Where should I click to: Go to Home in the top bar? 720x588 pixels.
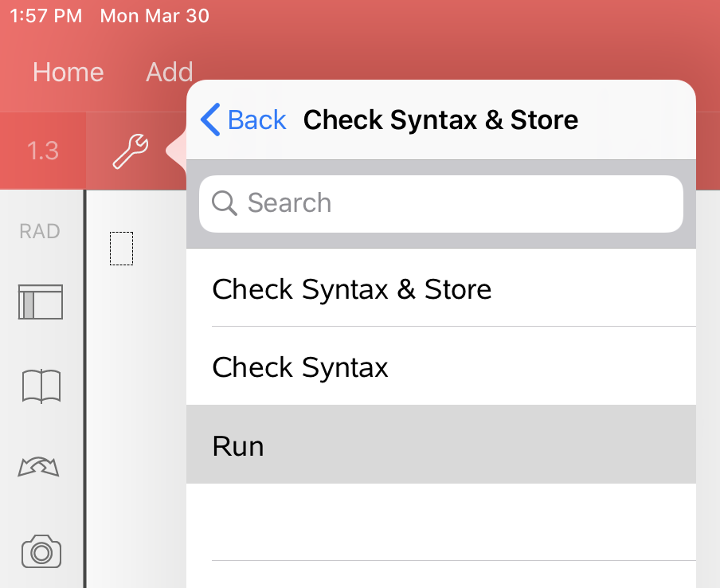click(x=68, y=73)
